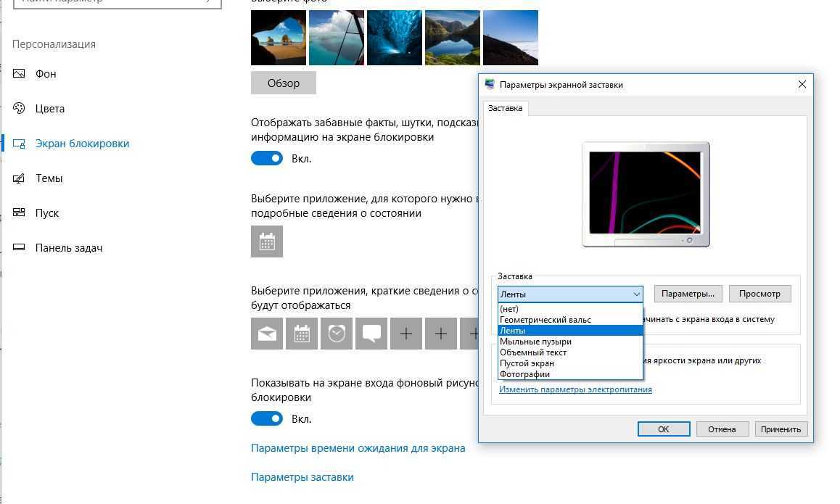This screenshot has height=504, width=840.
Task: Choose Геометрический вальс screensaver
Action: 570,320
